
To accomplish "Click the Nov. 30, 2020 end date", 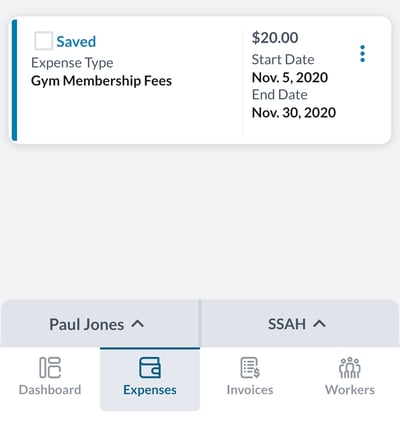I will [x=294, y=113].
